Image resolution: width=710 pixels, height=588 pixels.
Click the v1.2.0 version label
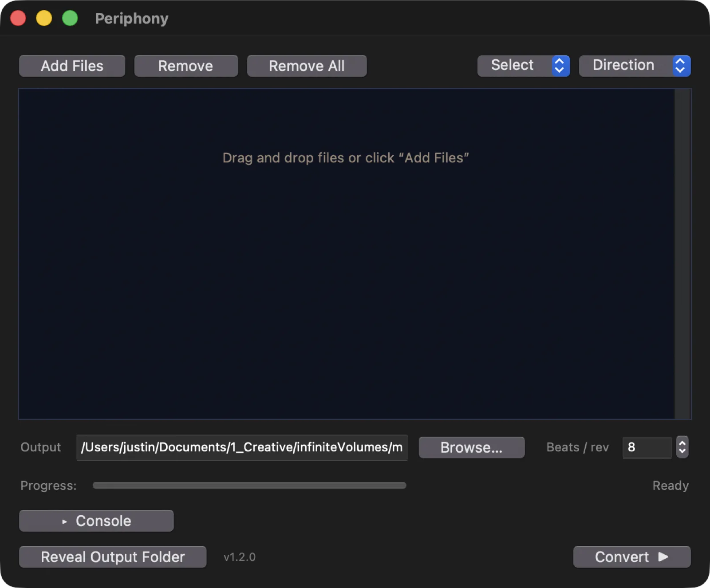240,557
